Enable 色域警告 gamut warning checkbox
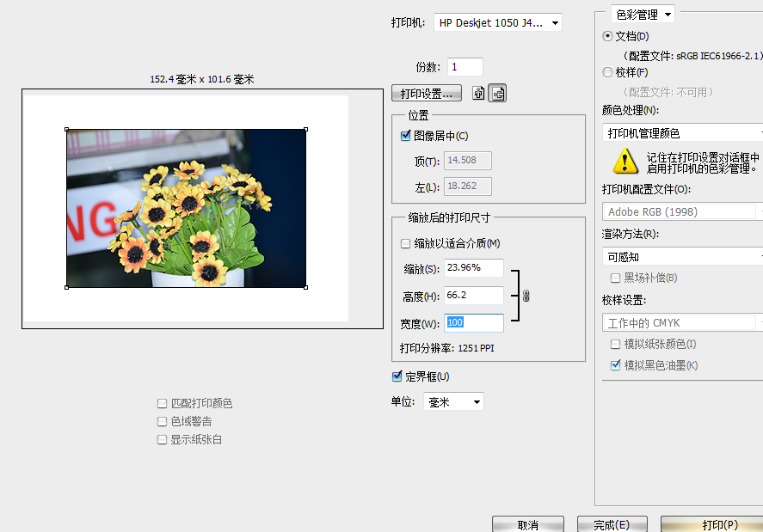The height and width of the screenshot is (532, 763). (162, 421)
